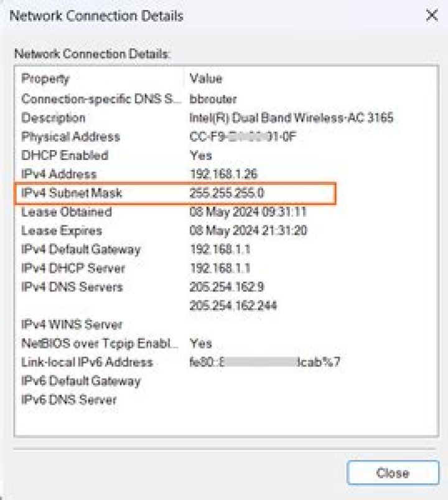Viewport: 448px width, 500px height.
Task: Select the Physical Address row
Action: click(70, 136)
